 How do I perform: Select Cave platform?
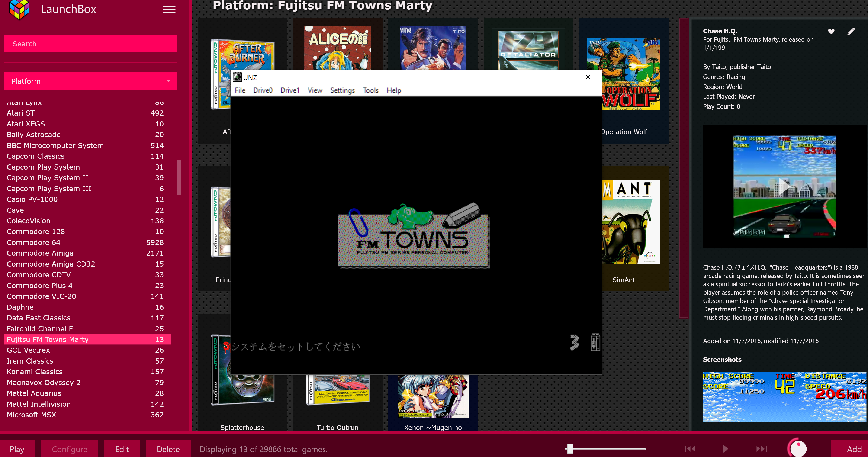coord(87,210)
